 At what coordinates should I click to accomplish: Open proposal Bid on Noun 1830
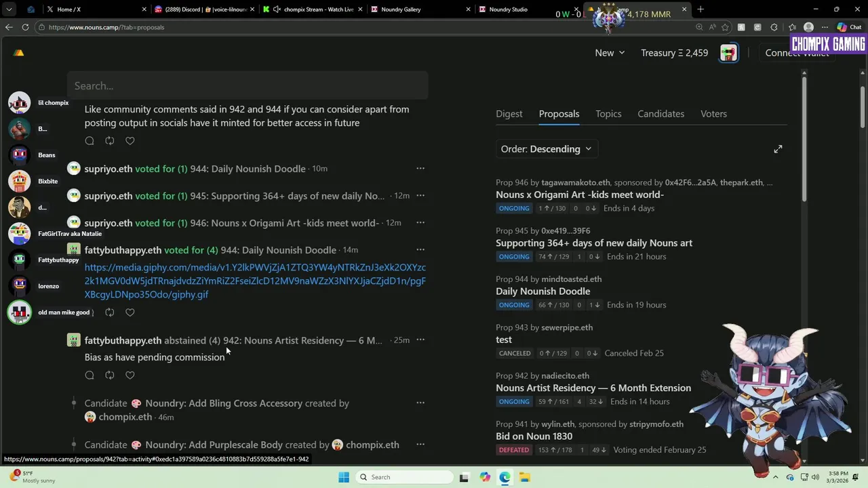[x=534, y=436]
